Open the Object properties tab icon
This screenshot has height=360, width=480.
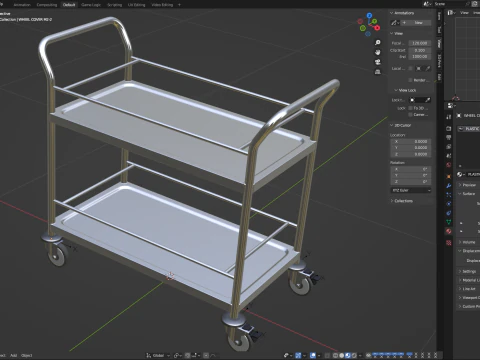pyautogui.click(x=449, y=176)
